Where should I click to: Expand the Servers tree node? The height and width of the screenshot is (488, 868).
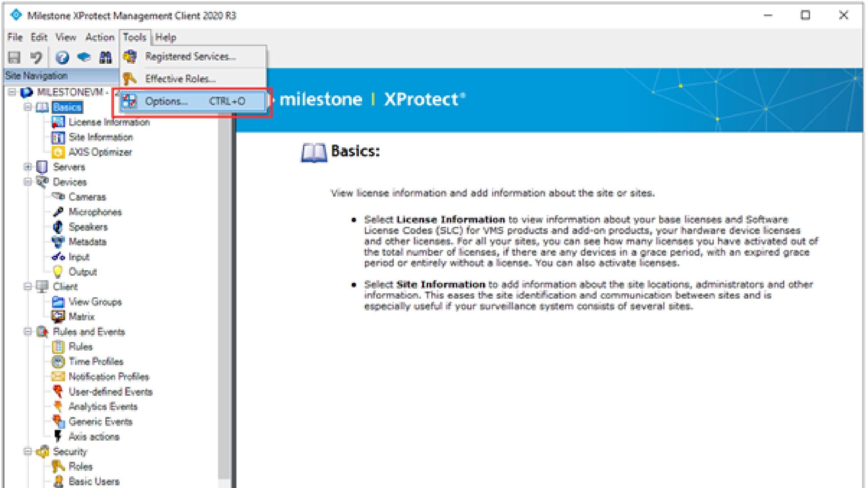(28, 167)
